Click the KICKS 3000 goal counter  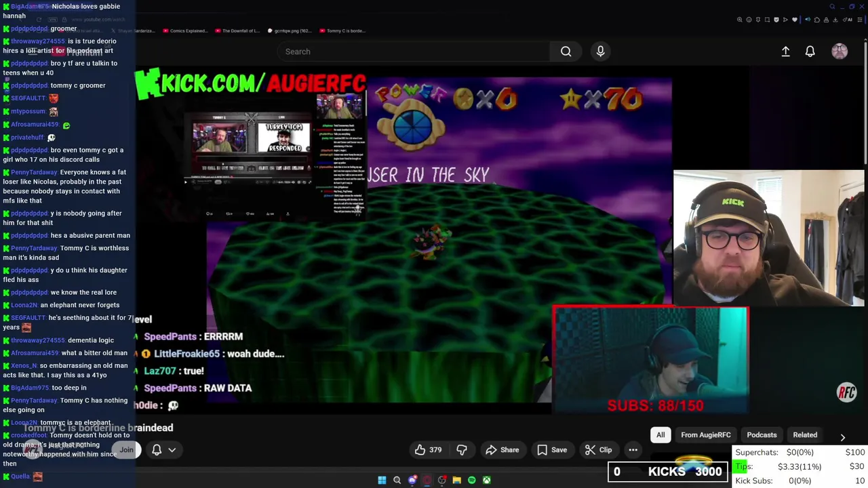667,472
